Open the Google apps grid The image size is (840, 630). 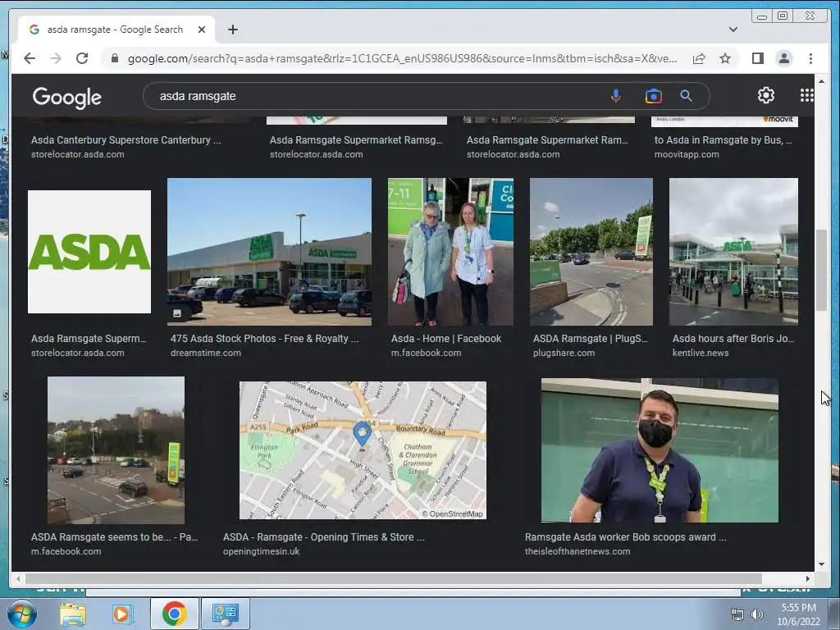(807, 95)
